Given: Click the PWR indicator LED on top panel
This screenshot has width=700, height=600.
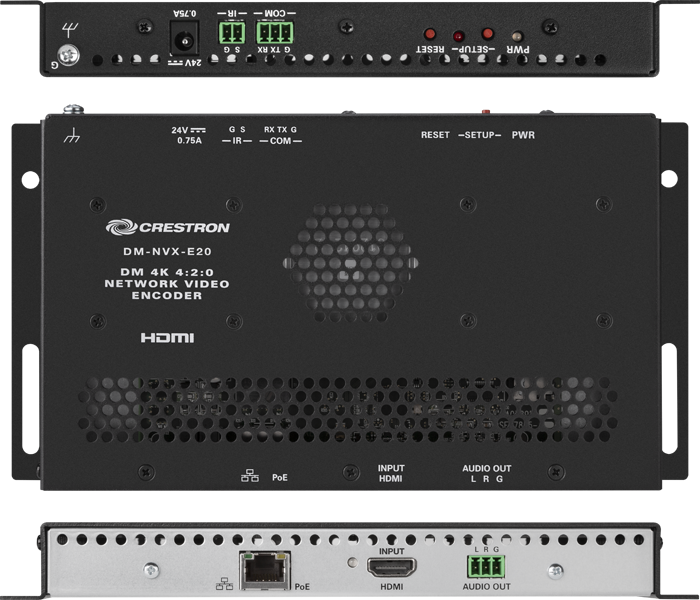Looking at the screenshot, I should pyautogui.click(x=517, y=36).
